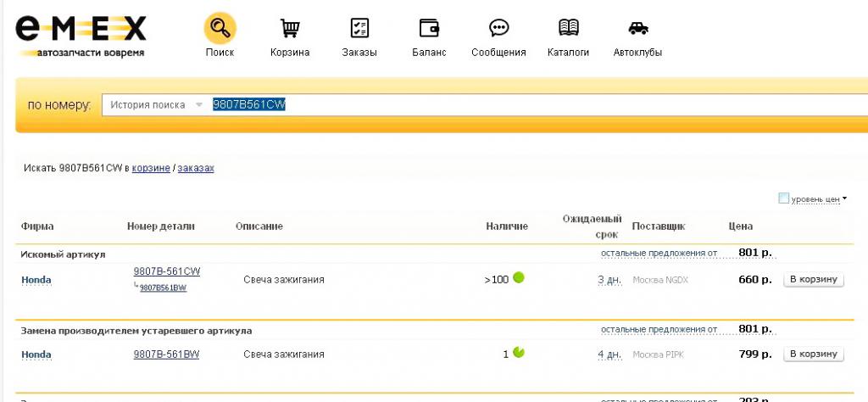The image size is (868, 402).
Task: Click price 799 р.
Action: click(755, 354)
